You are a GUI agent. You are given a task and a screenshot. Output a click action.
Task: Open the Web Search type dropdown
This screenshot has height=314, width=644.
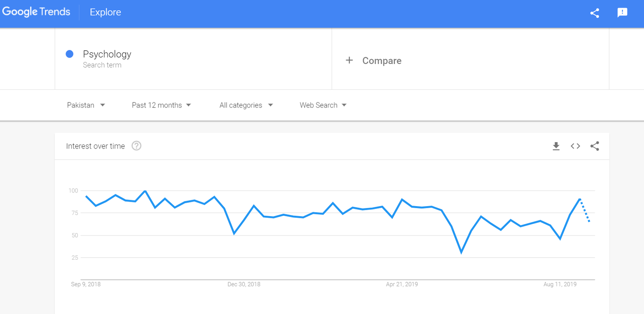click(x=323, y=105)
